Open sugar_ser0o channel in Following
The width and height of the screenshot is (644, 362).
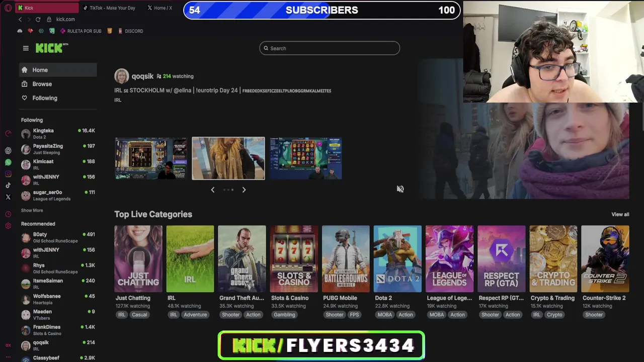point(58,195)
